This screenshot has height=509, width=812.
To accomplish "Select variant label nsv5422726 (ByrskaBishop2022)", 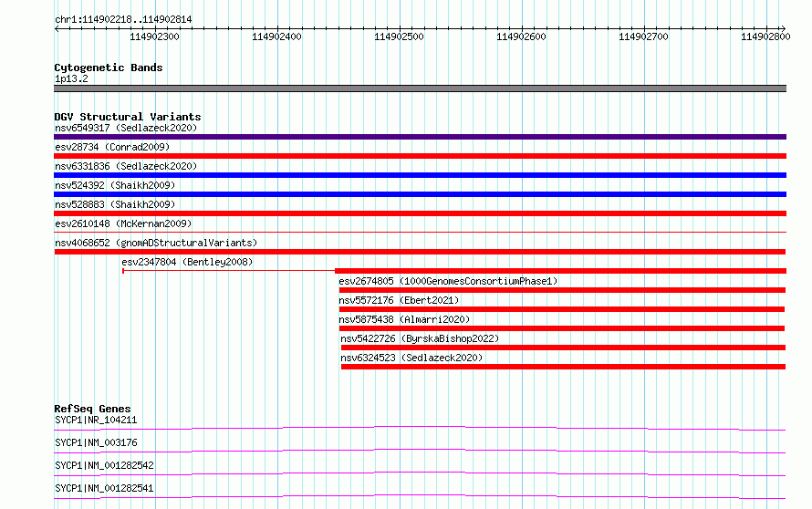I will tap(420, 338).
